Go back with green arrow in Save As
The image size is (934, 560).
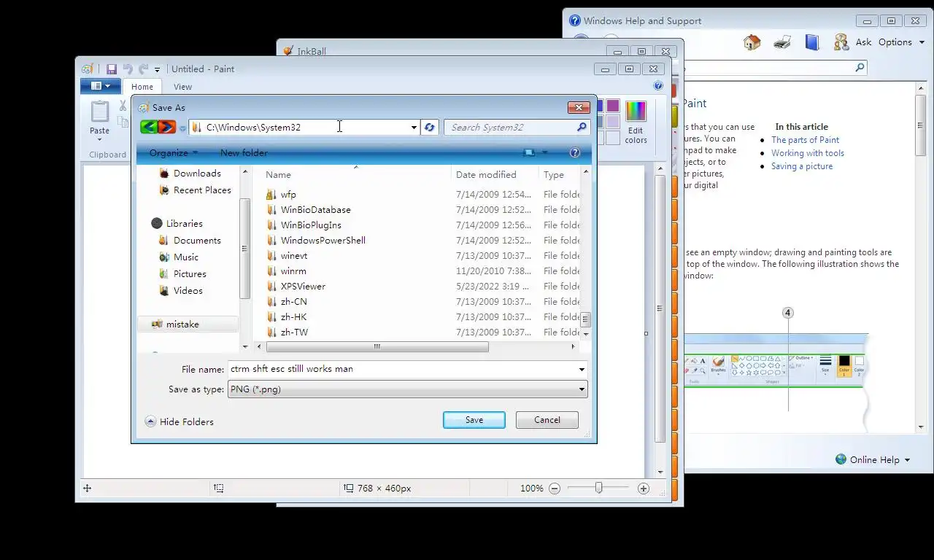click(149, 127)
